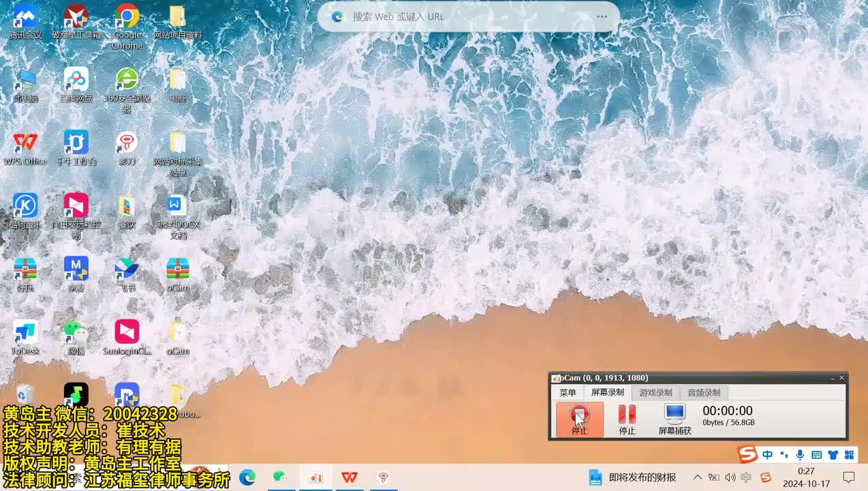The height and width of the screenshot is (491, 868).
Task: Open the clock showing 0:27 2024-10-17
Action: (807, 477)
